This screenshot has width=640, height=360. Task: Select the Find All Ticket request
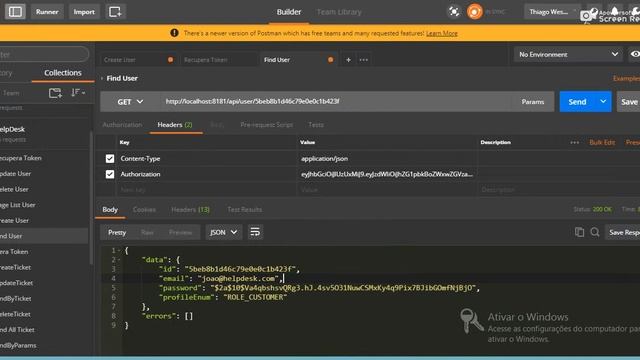[44, 330]
